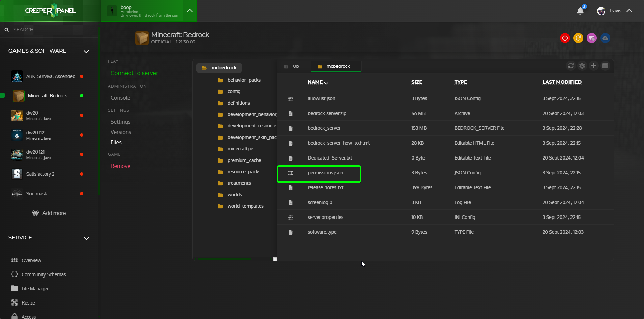The image size is (644, 319).
Task: Click Add more games
Action: pyautogui.click(x=49, y=213)
